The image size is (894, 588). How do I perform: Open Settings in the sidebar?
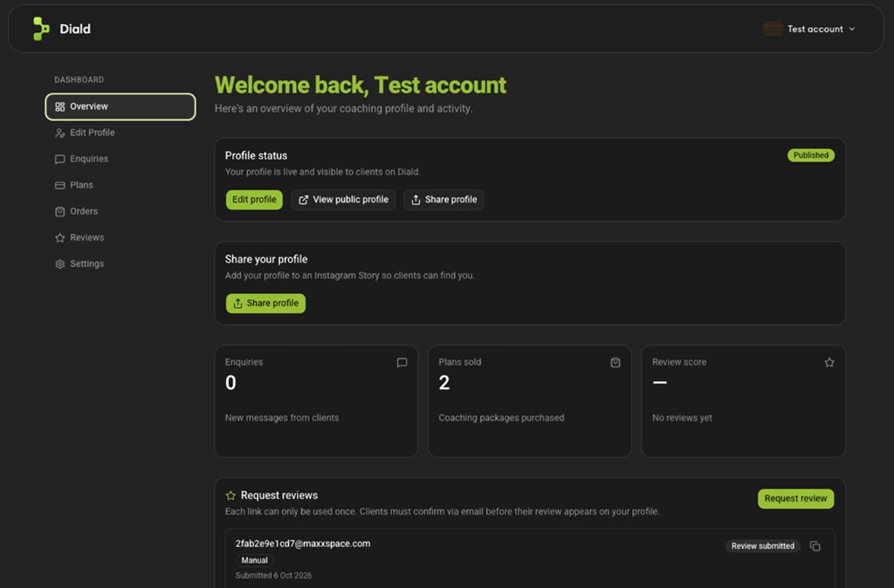click(120, 263)
